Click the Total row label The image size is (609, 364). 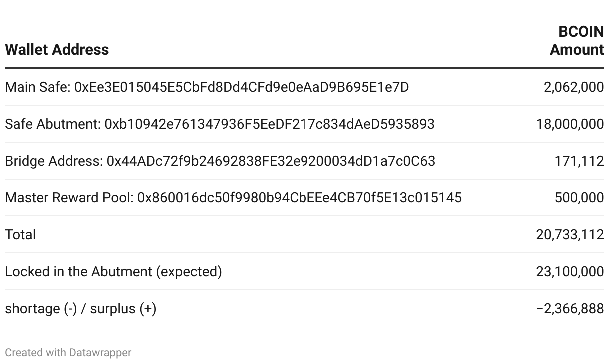pos(20,235)
